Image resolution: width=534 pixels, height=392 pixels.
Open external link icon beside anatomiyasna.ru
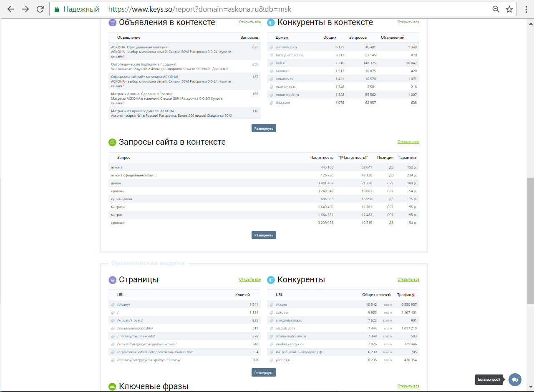pyautogui.click(x=271, y=320)
